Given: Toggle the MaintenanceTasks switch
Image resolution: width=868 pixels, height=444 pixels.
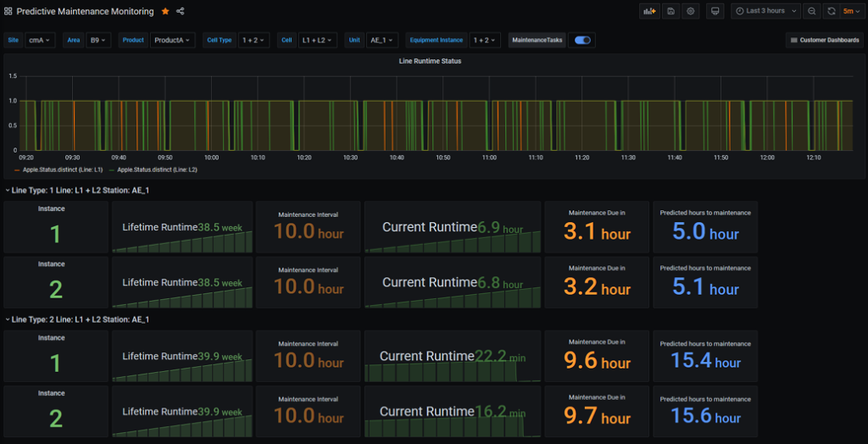Looking at the screenshot, I should 582,40.
